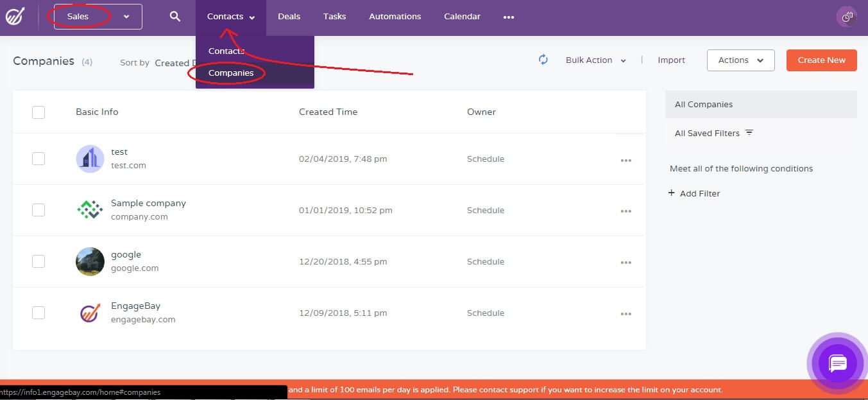The width and height of the screenshot is (868, 400).
Task: Open the live chat bubble widget
Action: pos(838,363)
